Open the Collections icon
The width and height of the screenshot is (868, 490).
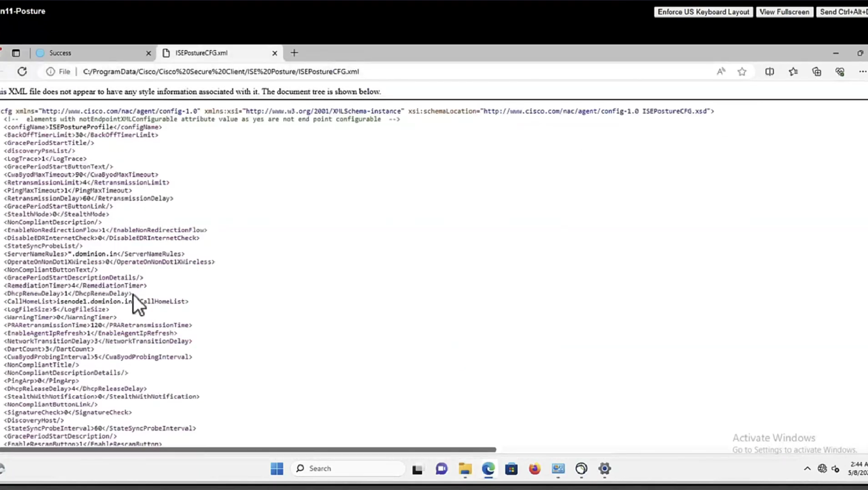tap(817, 72)
